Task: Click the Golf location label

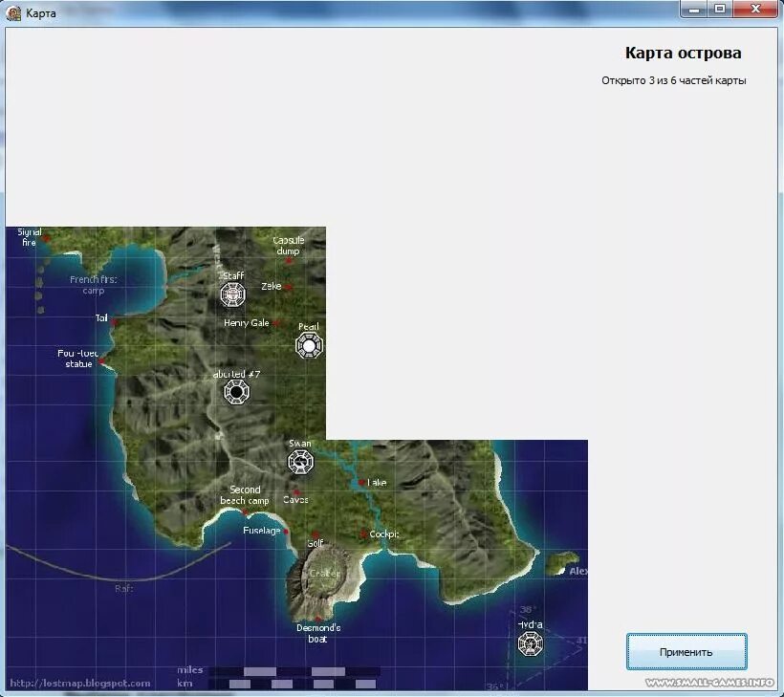Action: point(315,543)
